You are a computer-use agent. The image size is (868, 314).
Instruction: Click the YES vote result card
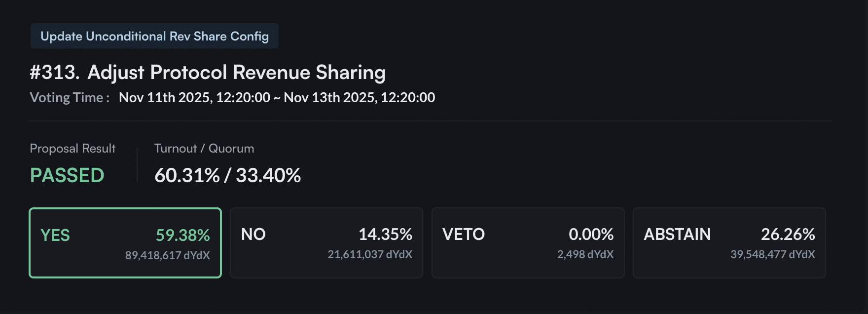(x=126, y=242)
